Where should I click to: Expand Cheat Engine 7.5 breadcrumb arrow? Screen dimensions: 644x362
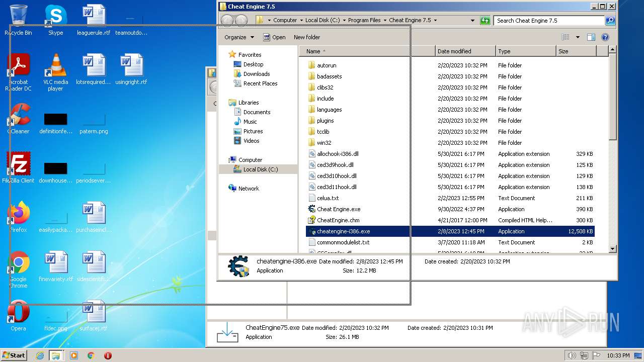[435, 21]
